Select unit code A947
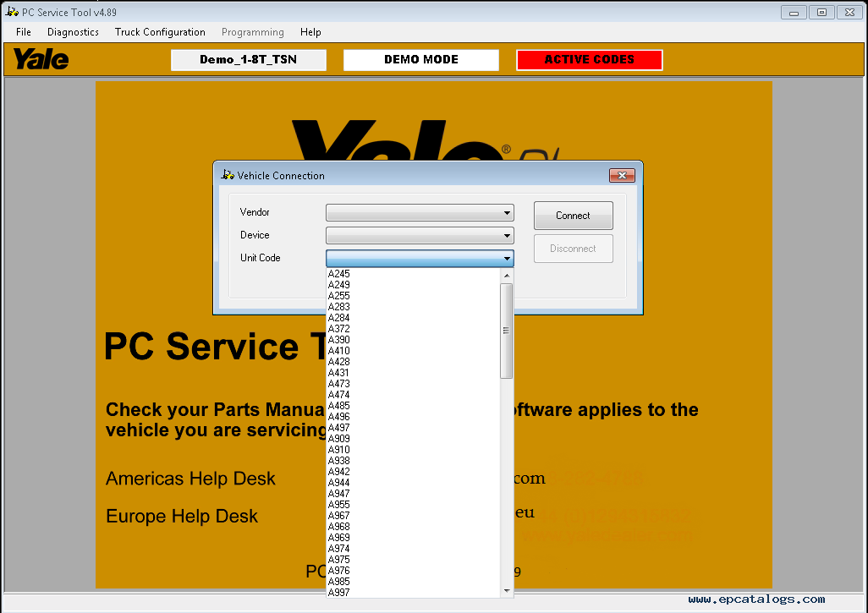This screenshot has height=613, width=868. [413, 494]
